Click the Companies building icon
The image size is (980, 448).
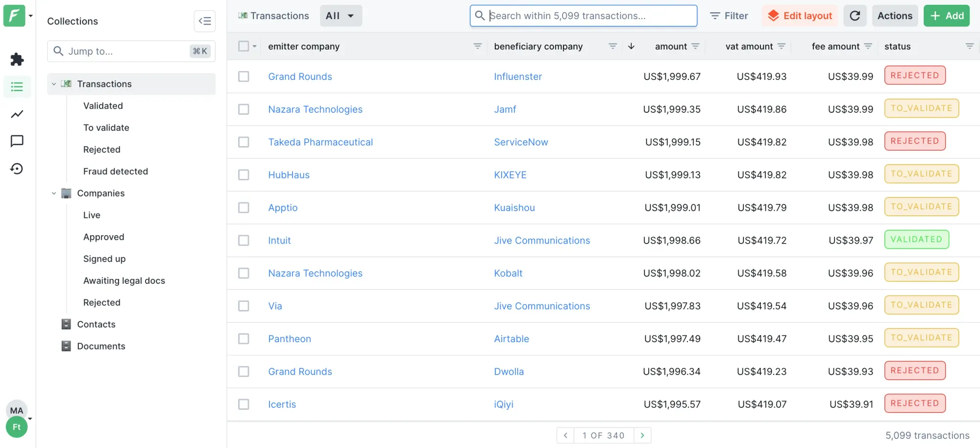66,193
